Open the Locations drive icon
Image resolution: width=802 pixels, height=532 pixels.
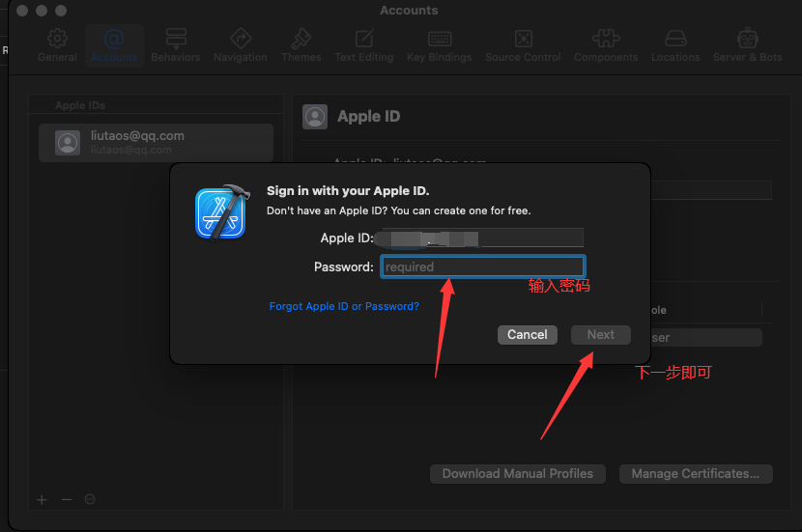point(675,39)
